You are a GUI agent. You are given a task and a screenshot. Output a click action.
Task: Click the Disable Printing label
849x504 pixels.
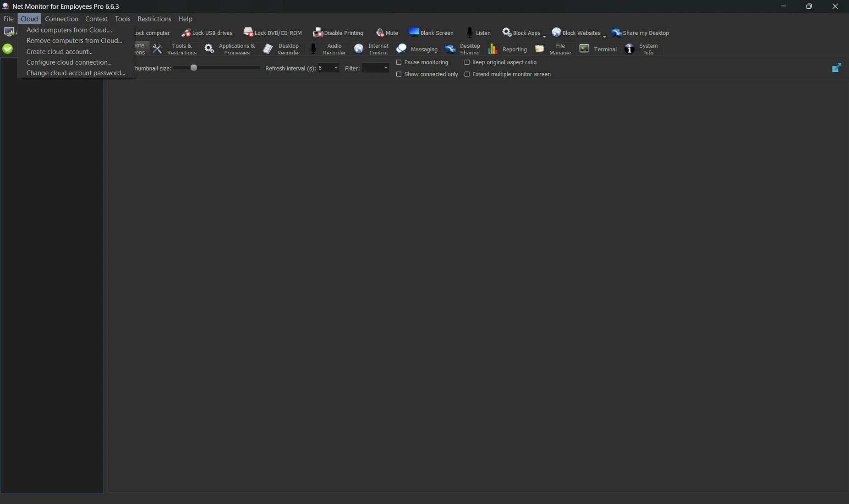tap(344, 33)
